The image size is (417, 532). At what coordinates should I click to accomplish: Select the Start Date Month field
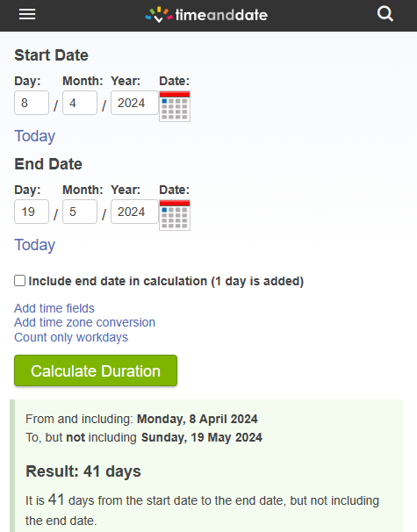(80, 103)
